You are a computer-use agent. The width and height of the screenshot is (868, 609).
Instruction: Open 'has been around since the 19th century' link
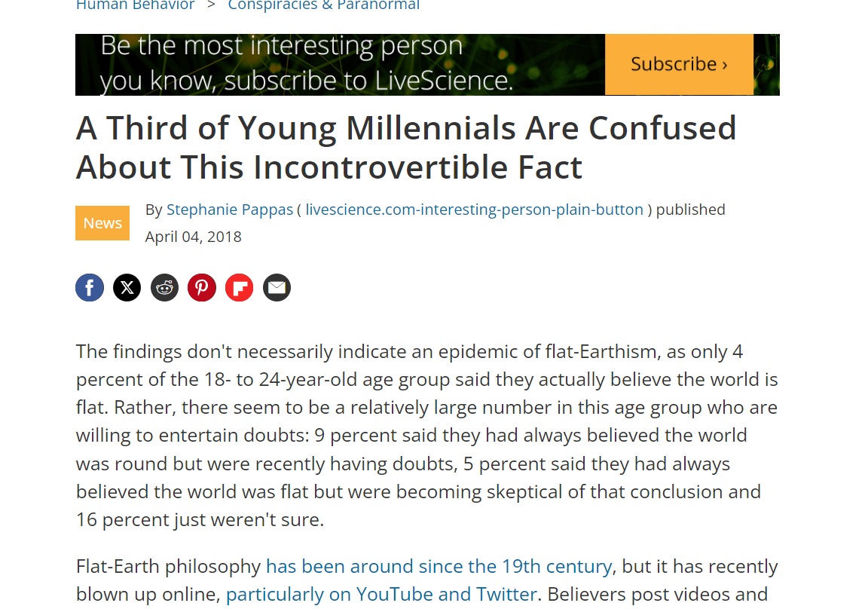(439, 566)
